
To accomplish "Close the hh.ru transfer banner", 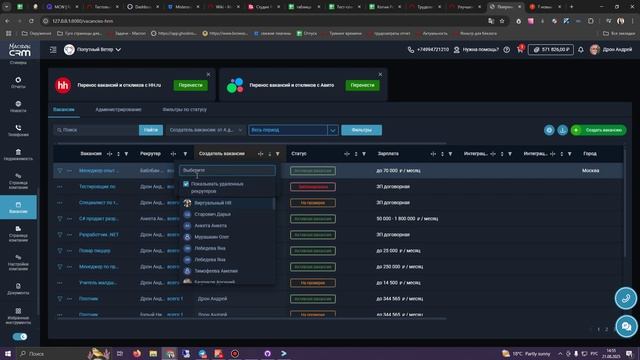I will click(x=208, y=74).
